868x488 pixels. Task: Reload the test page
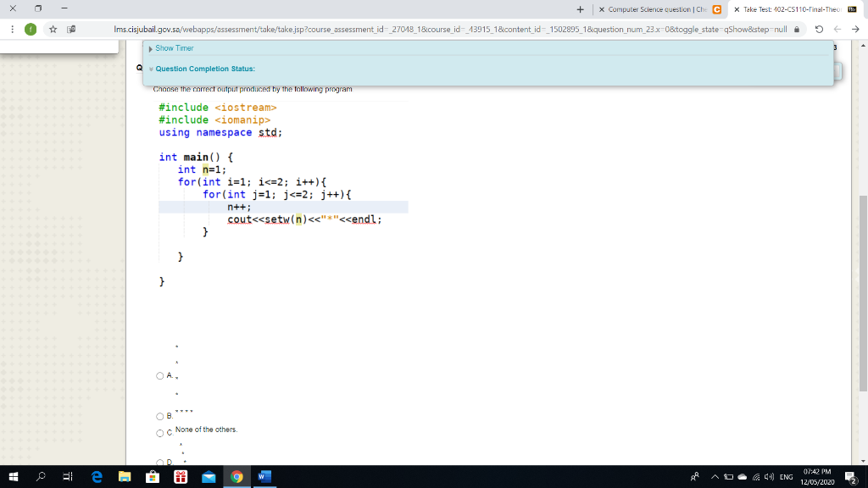[820, 30]
